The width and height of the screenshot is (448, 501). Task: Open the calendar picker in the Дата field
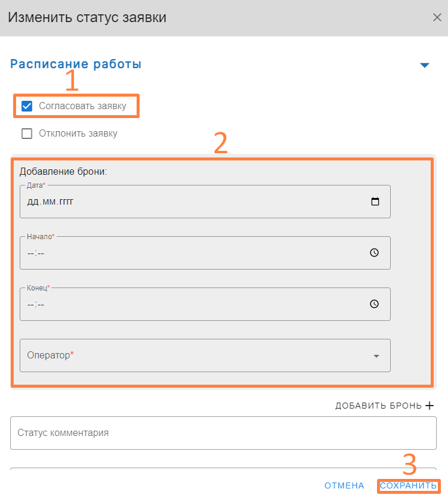[x=375, y=202]
